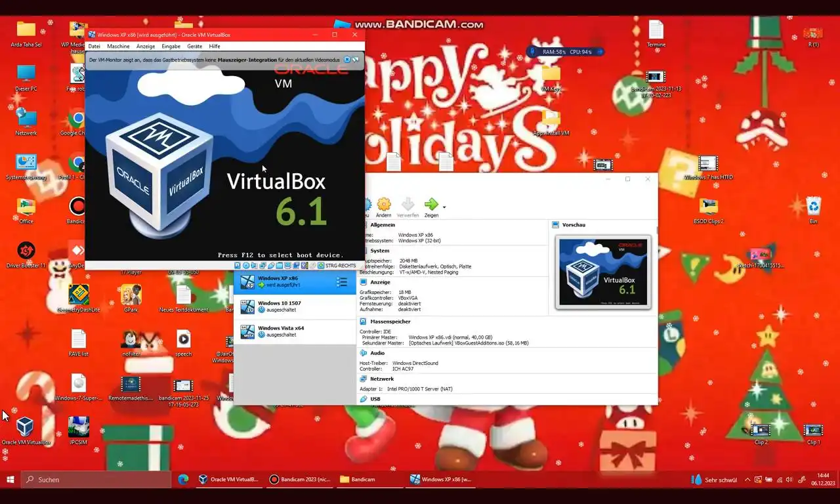This screenshot has height=504, width=840.
Task: Open the GeometryDashLite desktop icon
Action: click(x=79, y=299)
